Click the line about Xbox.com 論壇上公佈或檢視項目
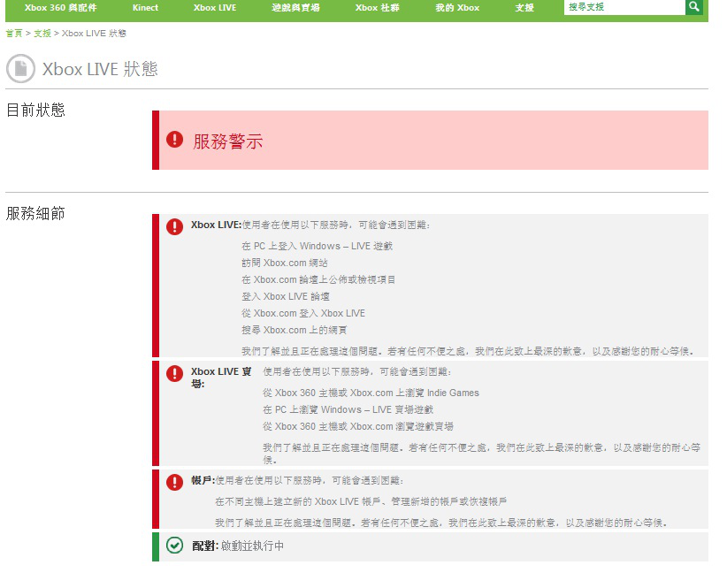Image resolution: width=727 pixels, height=588 pixels. click(318, 279)
